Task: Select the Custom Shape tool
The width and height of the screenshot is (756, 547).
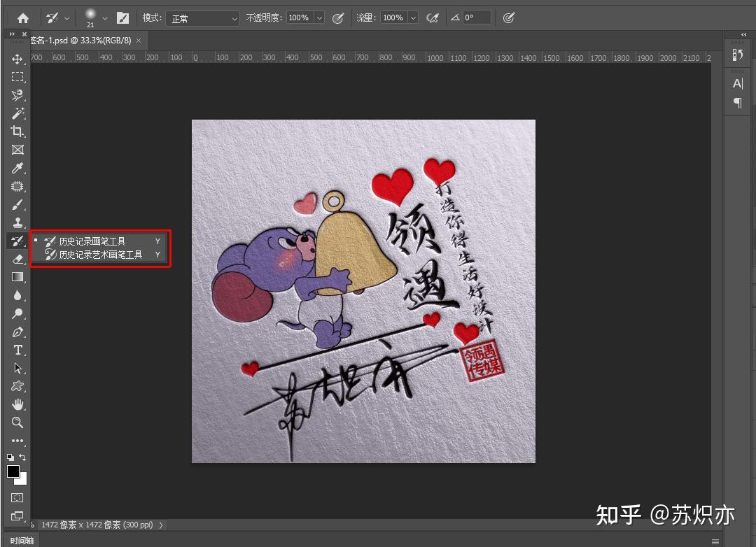Action: click(17, 386)
